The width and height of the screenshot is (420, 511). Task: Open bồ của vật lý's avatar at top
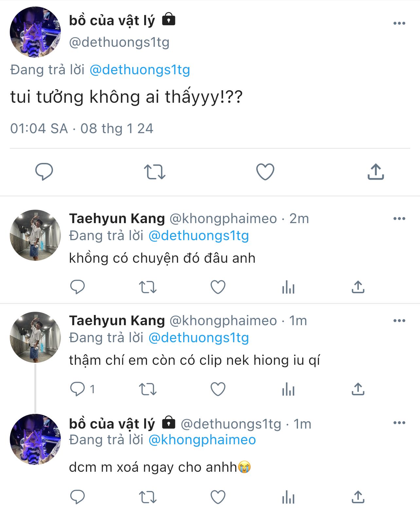35,32
